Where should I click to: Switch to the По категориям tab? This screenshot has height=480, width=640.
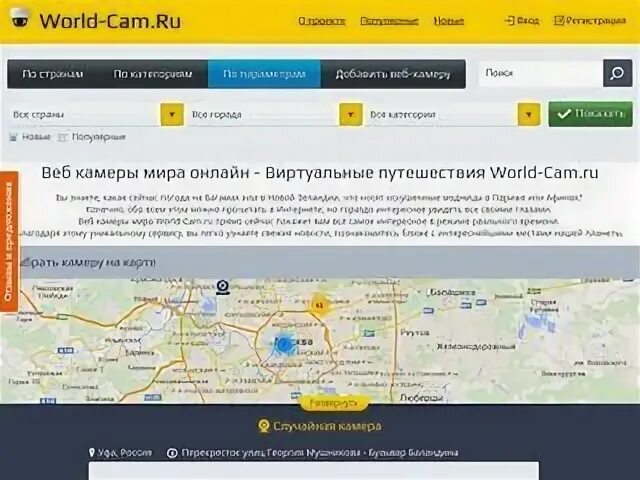(x=153, y=74)
